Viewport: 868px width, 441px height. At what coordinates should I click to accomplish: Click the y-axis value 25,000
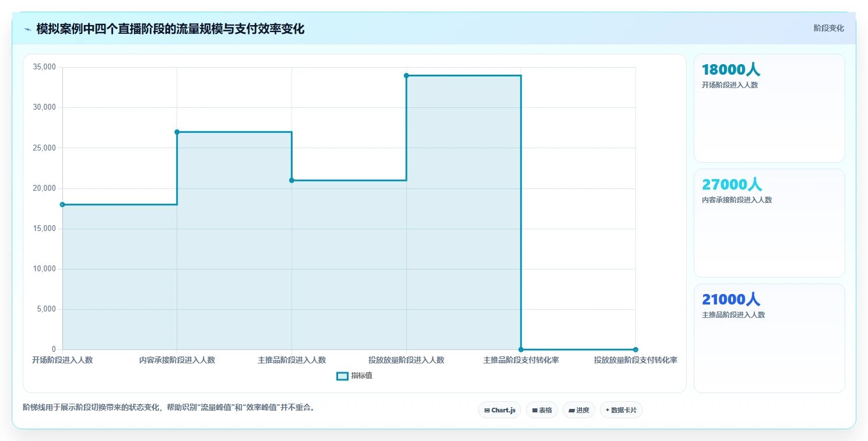point(44,148)
